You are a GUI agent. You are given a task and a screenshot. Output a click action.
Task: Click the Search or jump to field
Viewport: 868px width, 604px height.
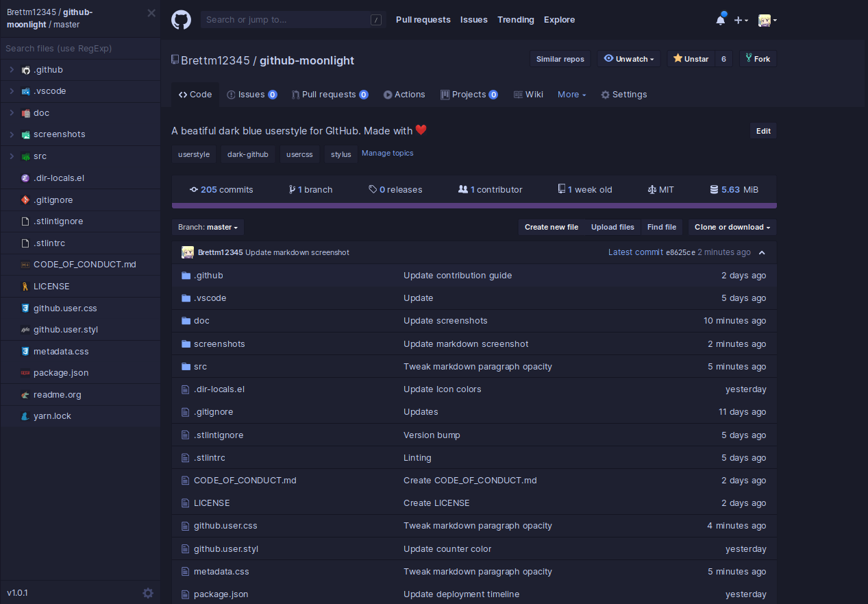point(288,20)
